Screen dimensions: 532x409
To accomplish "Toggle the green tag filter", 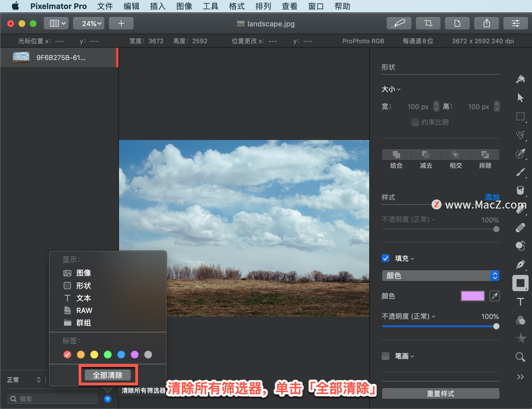I will (108, 355).
